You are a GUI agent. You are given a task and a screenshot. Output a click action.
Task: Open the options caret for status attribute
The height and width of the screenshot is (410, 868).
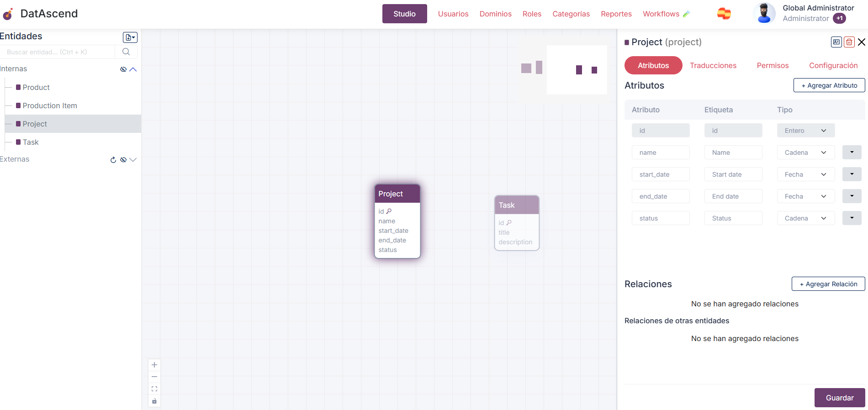coord(852,218)
